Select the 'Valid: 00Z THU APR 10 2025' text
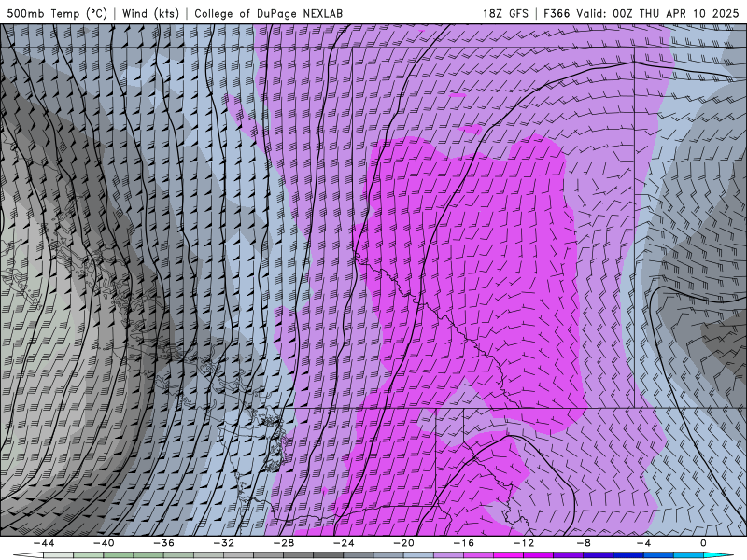This screenshot has width=747, height=560. [657, 14]
